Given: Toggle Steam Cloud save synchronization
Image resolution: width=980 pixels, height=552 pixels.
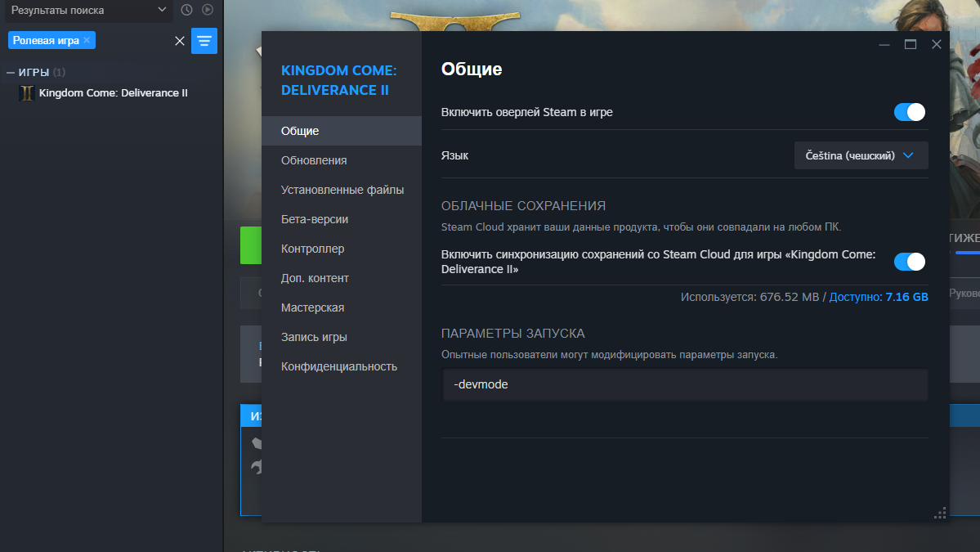Looking at the screenshot, I should [910, 262].
